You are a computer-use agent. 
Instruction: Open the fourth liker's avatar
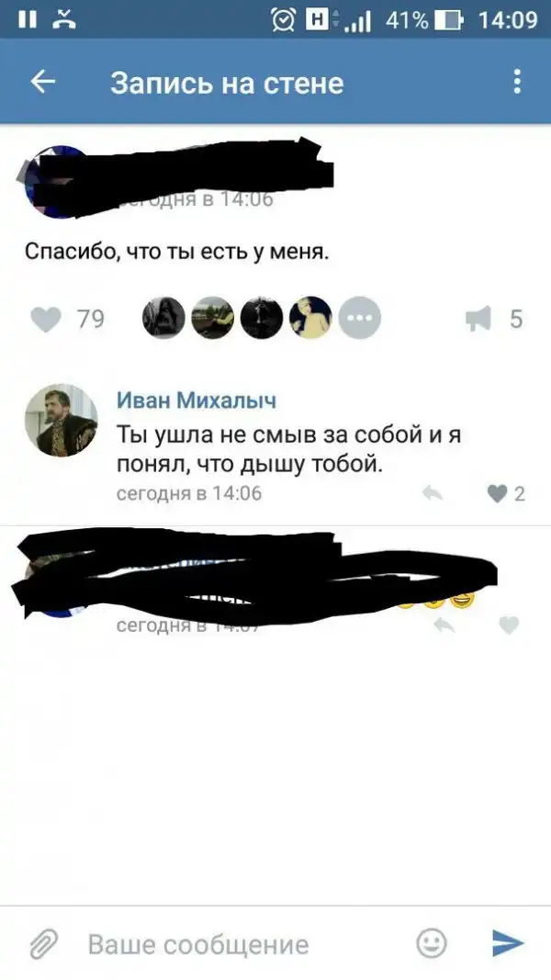310,318
